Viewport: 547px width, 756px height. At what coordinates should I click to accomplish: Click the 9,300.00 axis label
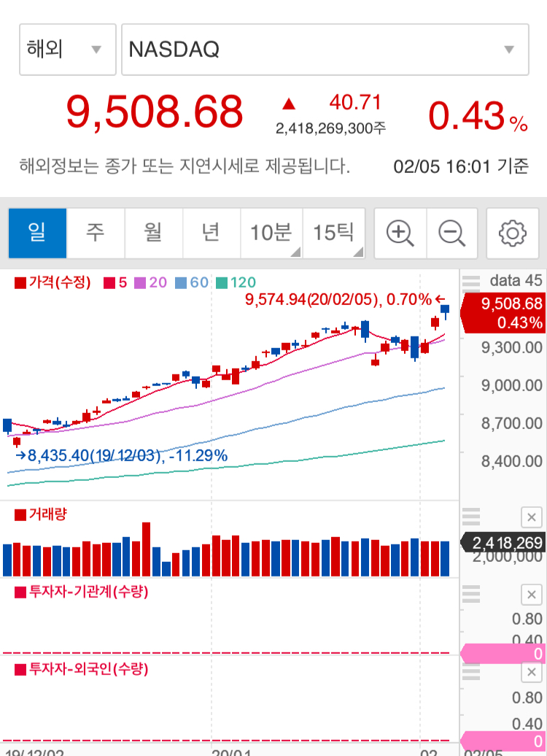coord(512,347)
